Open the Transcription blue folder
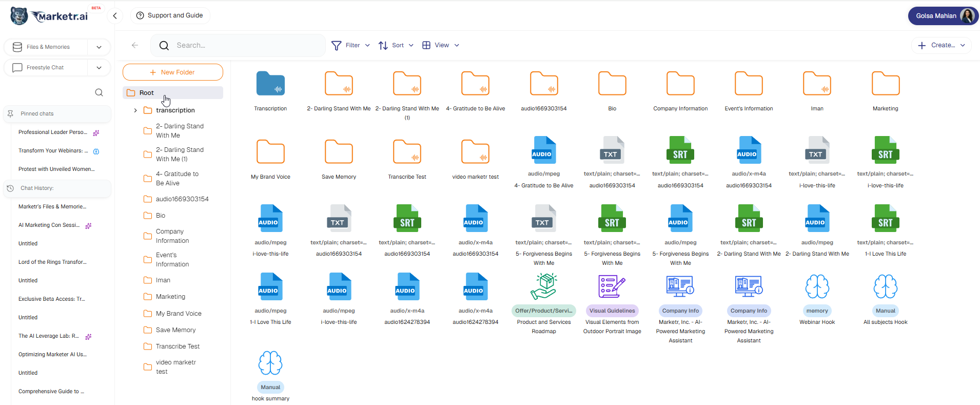Screen dimensions: 980x405 [270, 84]
